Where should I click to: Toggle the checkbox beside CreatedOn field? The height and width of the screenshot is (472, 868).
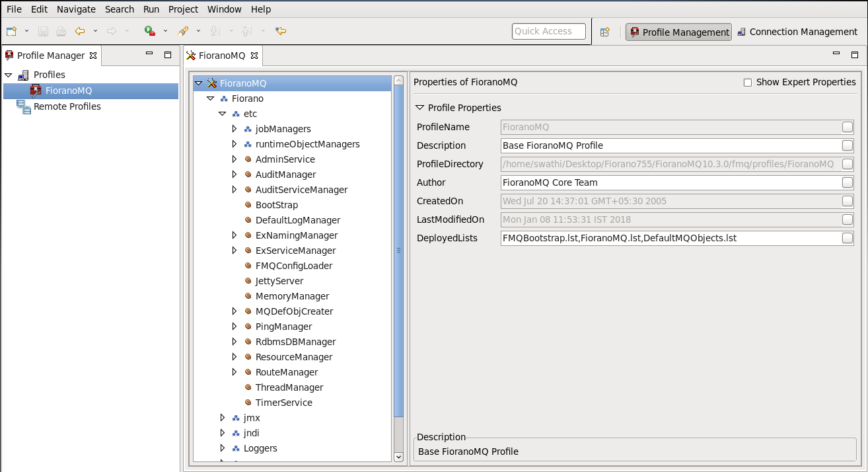click(x=847, y=201)
